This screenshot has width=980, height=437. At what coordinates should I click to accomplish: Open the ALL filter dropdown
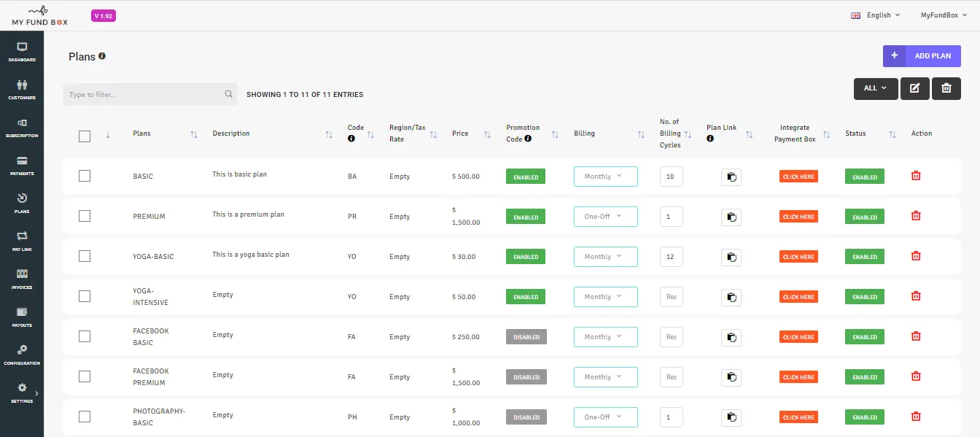coord(875,88)
